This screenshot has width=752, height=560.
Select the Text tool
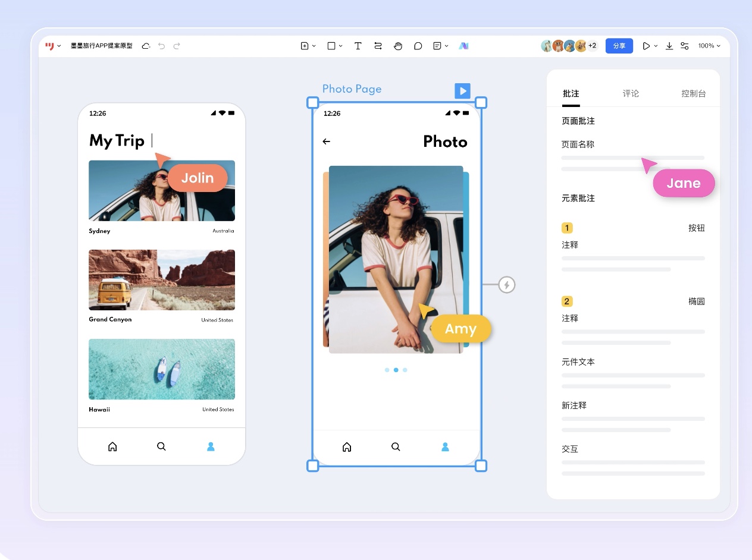pos(358,46)
